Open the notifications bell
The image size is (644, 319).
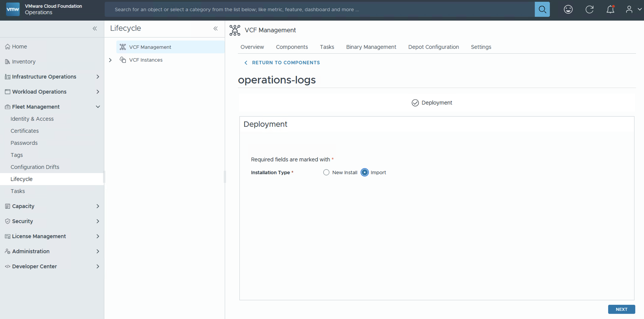tap(610, 9)
